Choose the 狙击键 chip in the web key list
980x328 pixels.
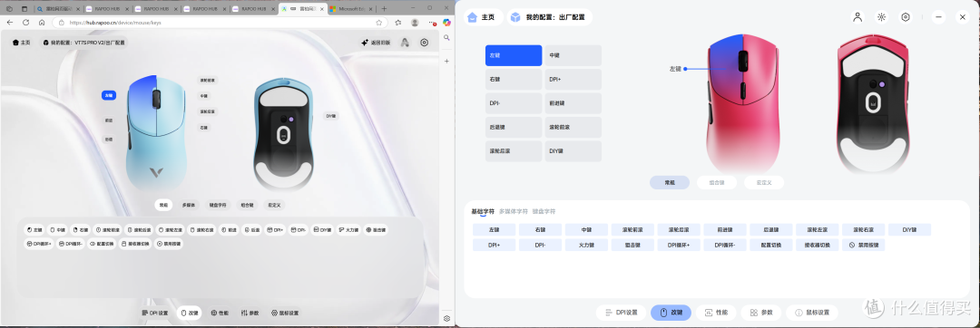[x=377, y=230]
